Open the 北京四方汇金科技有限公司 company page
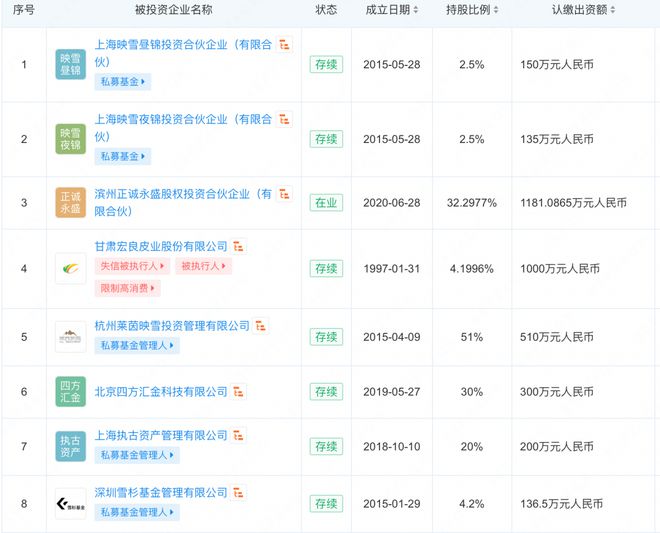Image resolution: width=660 pixels, height=533 pixels. pyautogui.click(x=161, y=391)
